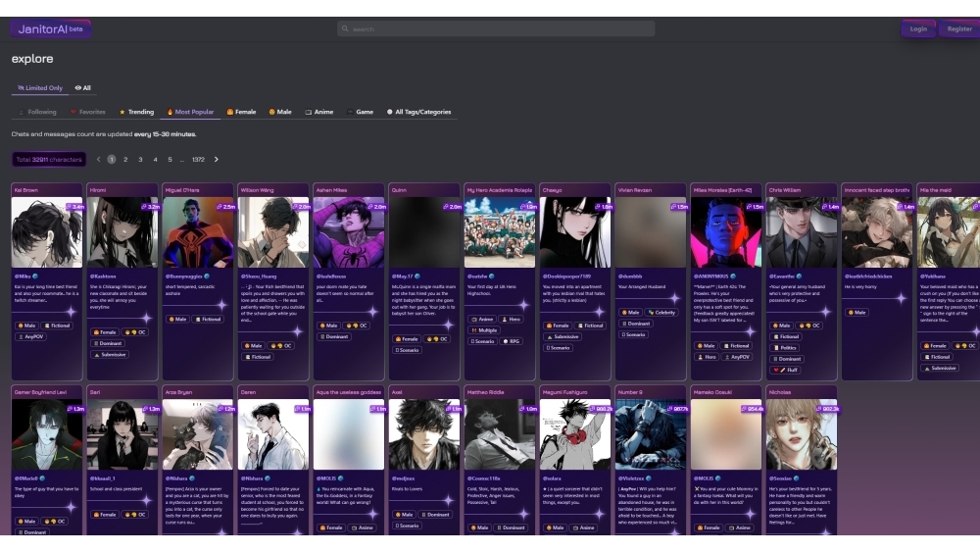Click the JanitorAI beta logo

pos(51,28)
